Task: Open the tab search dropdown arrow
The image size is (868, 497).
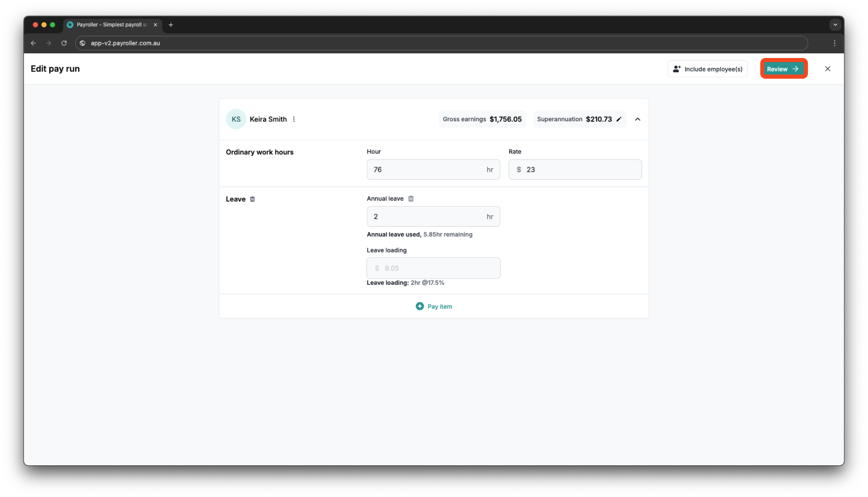Action: tap(835, 24)
